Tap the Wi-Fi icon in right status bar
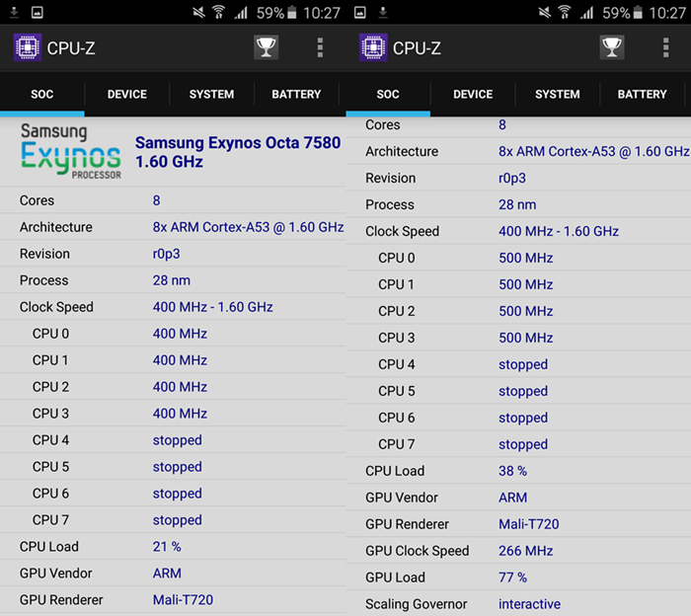The width and height of the screenshot is (691, 616). pos(565,12)
